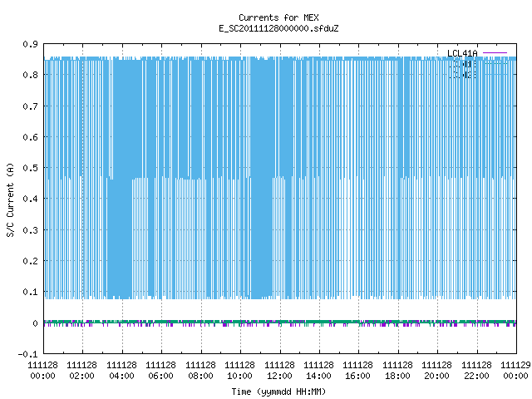
Task: Click the 0.8 y-axis tick label
Action: pyautogui.click(x=30, y=75)
